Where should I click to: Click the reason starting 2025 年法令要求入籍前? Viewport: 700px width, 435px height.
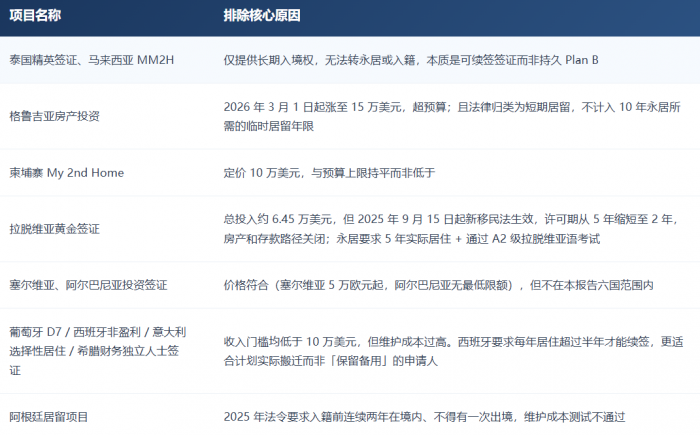pos(424,417)
